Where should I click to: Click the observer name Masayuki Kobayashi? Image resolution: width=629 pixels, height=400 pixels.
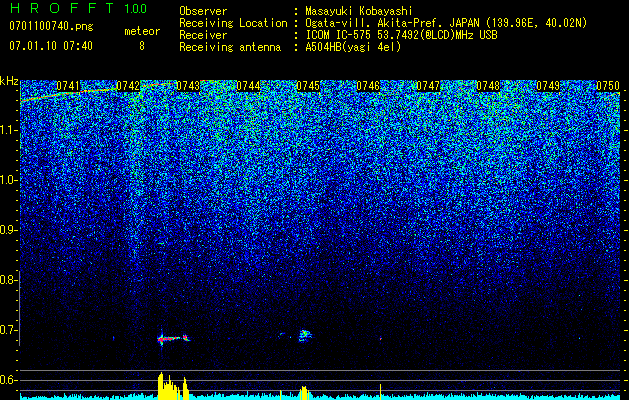pos(359,11)
